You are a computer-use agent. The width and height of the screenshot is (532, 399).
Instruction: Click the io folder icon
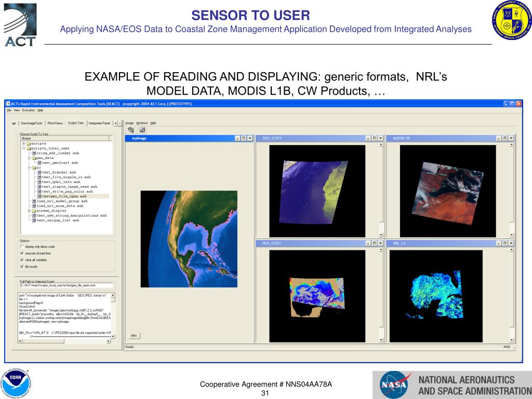coord(34,168)
